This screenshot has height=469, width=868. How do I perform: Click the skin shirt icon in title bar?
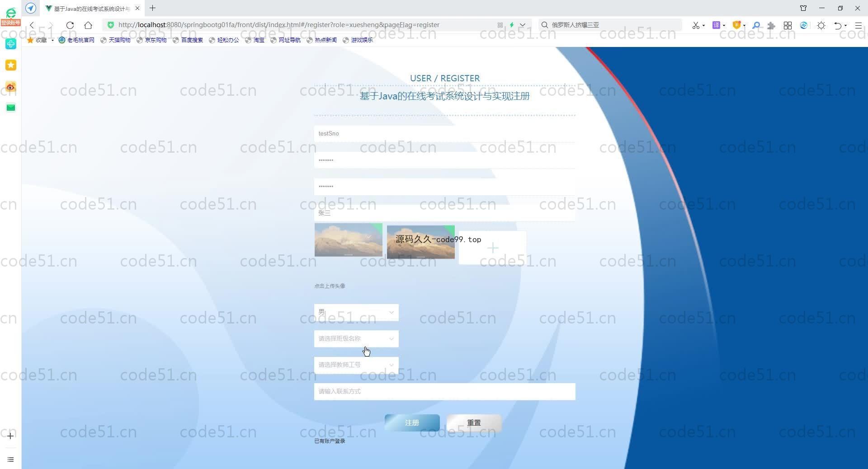tap(803, 8)
